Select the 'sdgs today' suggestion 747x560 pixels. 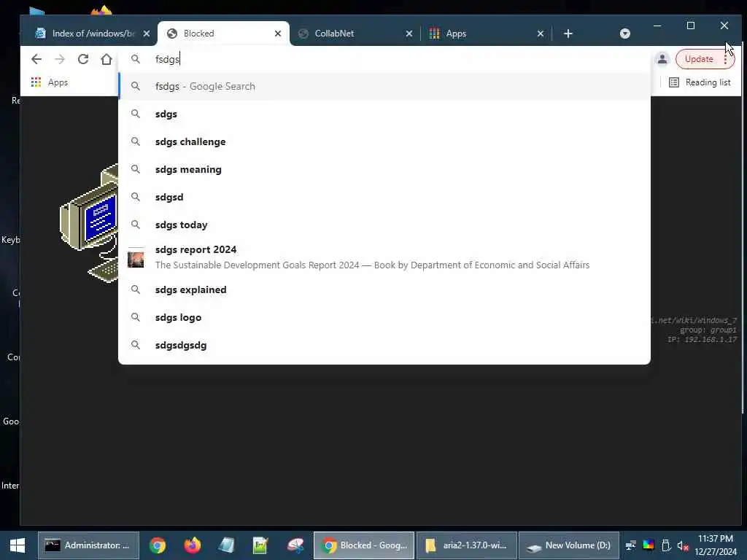point(384,225)
